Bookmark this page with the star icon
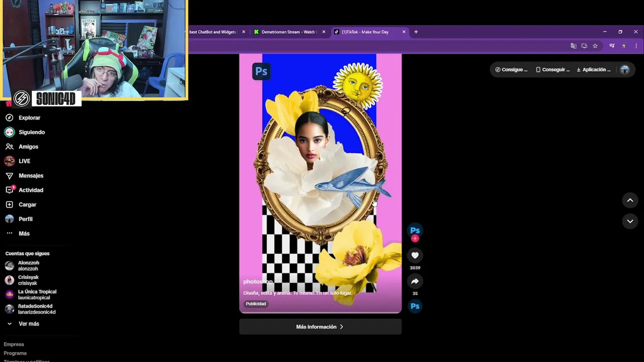This screenshot has height=362, width=644. coord(595,46)
